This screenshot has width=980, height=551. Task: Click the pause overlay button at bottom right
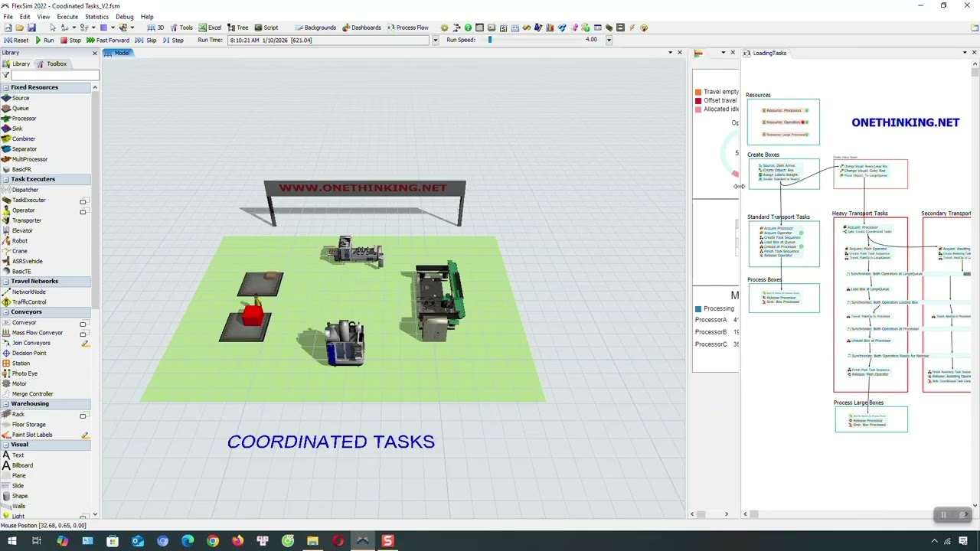(944, 515)
